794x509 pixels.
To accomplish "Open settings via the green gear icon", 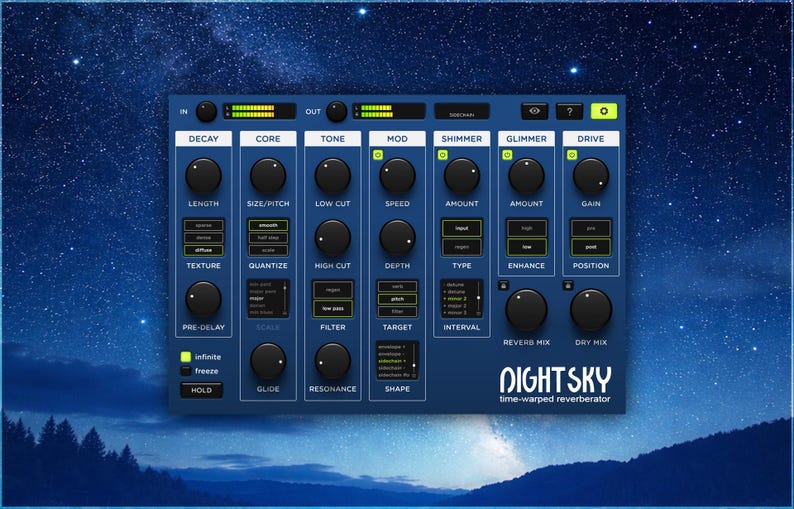I will [x=604, y=111].
